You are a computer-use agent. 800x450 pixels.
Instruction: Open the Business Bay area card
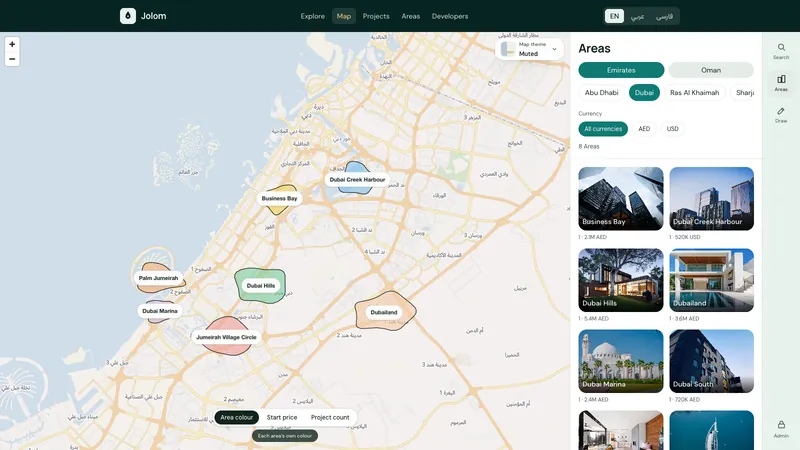coord(621,198)
